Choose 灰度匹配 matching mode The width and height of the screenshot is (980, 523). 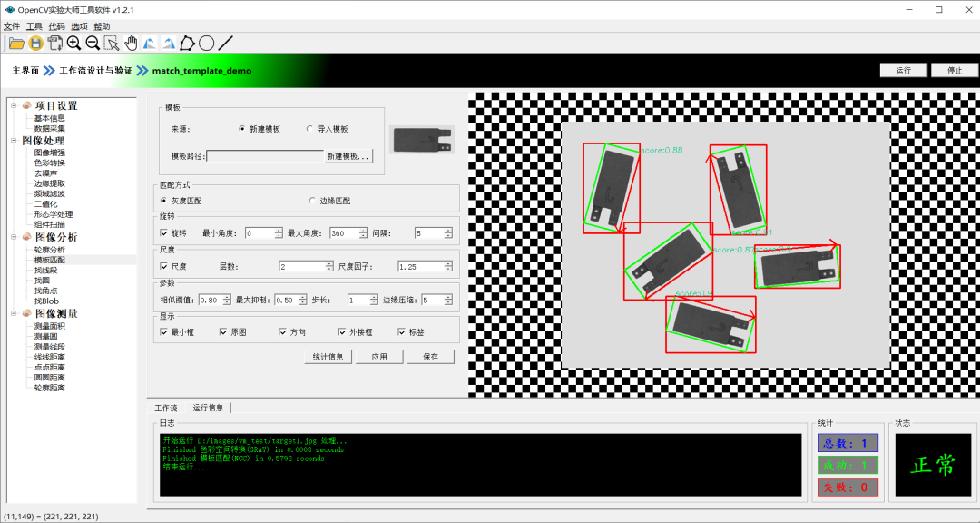(164, 201)
